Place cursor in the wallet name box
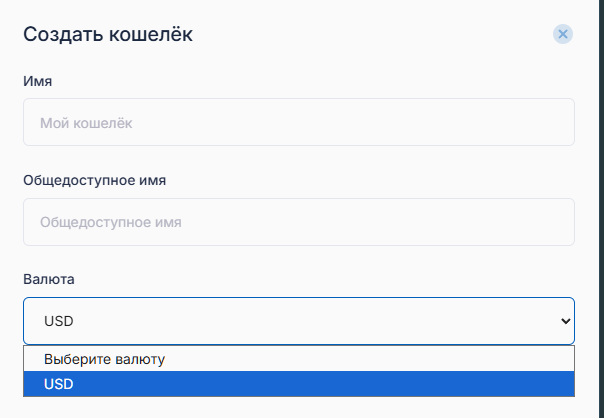Viewport: 604px width, 418px height. tap(298, 123)
